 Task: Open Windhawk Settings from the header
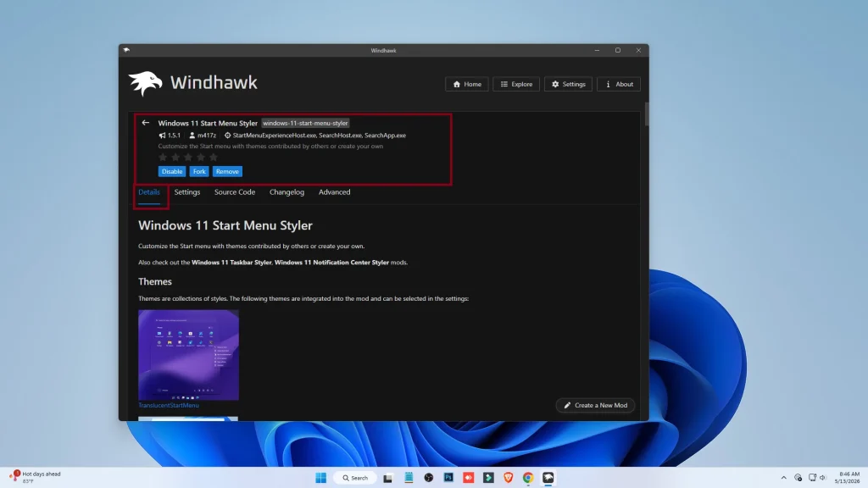coord(568,84)
